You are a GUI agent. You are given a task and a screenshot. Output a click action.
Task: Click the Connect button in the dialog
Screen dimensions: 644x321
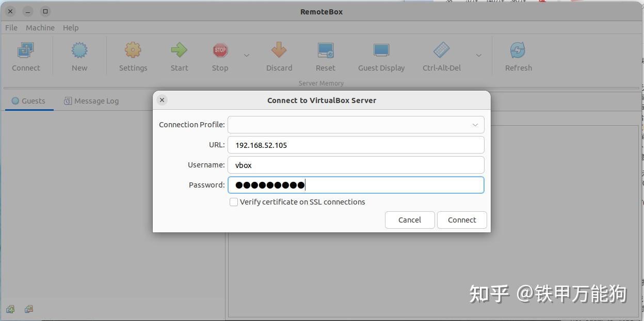(x=462, y=220)
